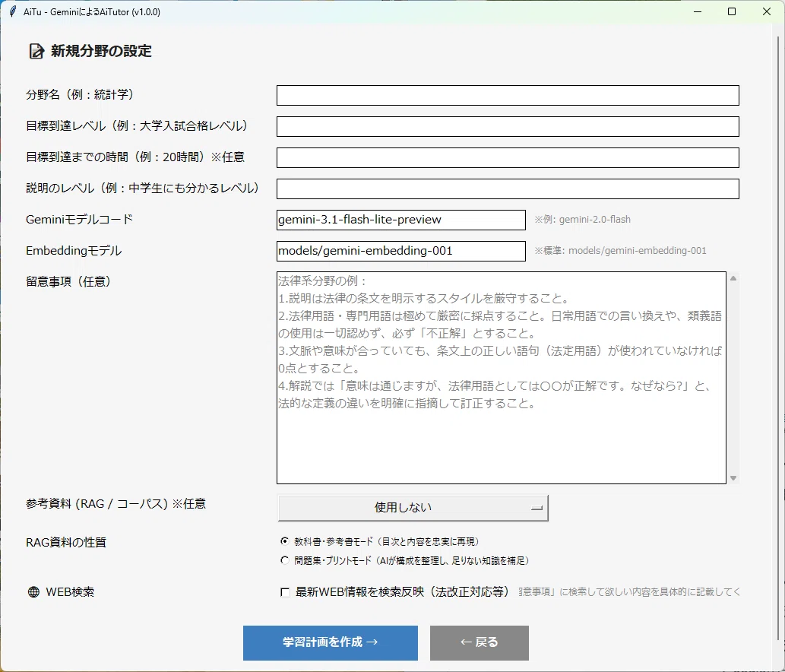
Task: Click the hint ※標準: models/gemini-embedding-001
Action: 620,250
